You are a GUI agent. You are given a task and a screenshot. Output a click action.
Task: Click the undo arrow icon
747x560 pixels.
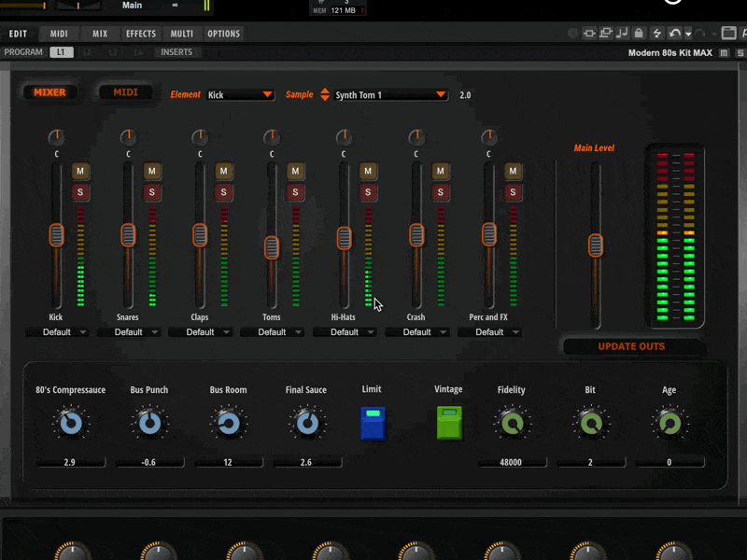point(674,34)
